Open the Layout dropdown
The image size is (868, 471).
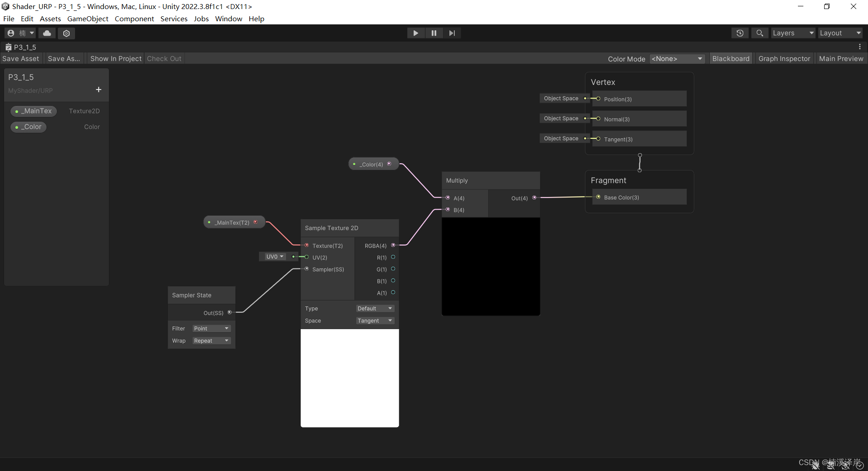click(840, 33)
